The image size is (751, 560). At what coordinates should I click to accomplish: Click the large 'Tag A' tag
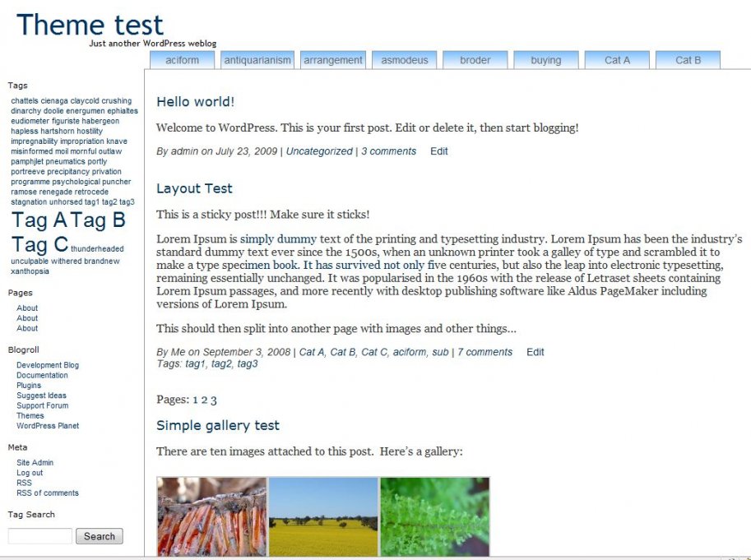pyautogui.click(x=39, y=220)
